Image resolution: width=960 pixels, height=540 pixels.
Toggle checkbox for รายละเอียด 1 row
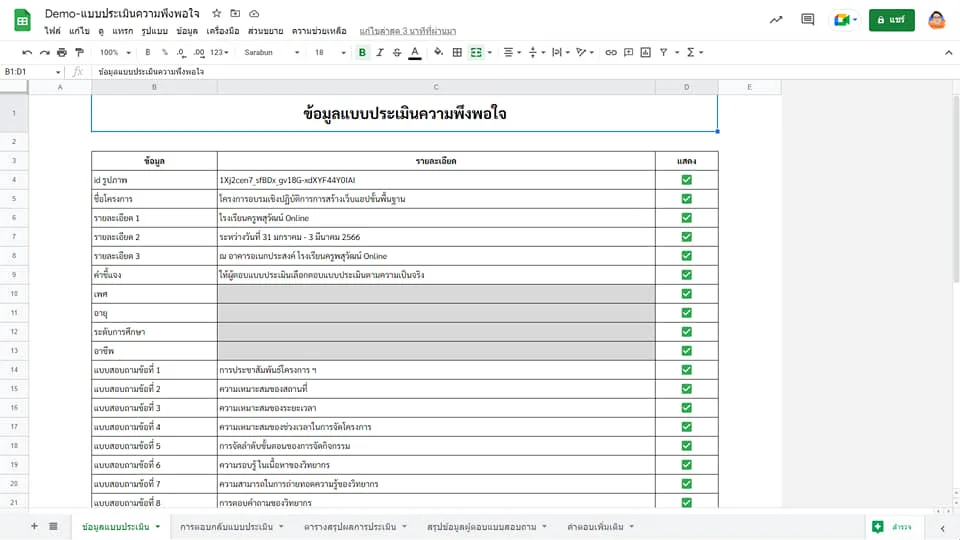pyautogui.click(x=686, y=218)
